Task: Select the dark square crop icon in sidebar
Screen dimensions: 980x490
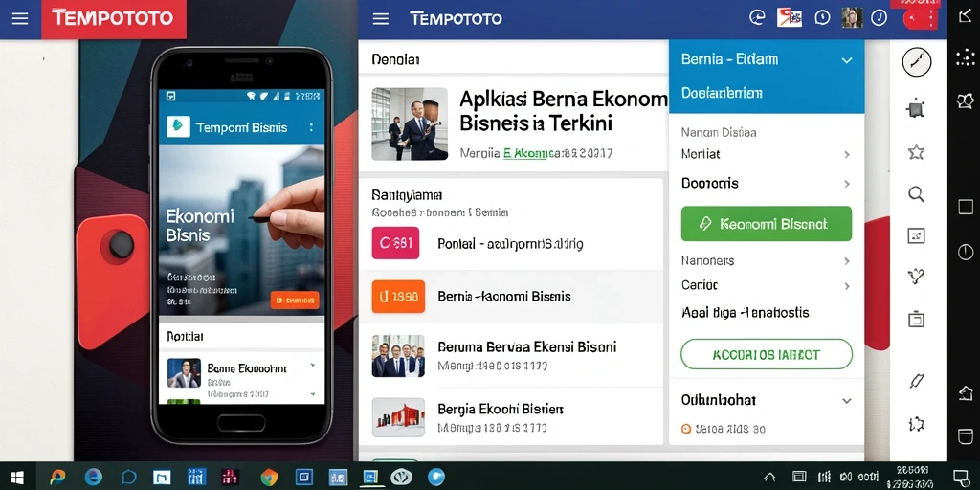Action: click(916, 109)
